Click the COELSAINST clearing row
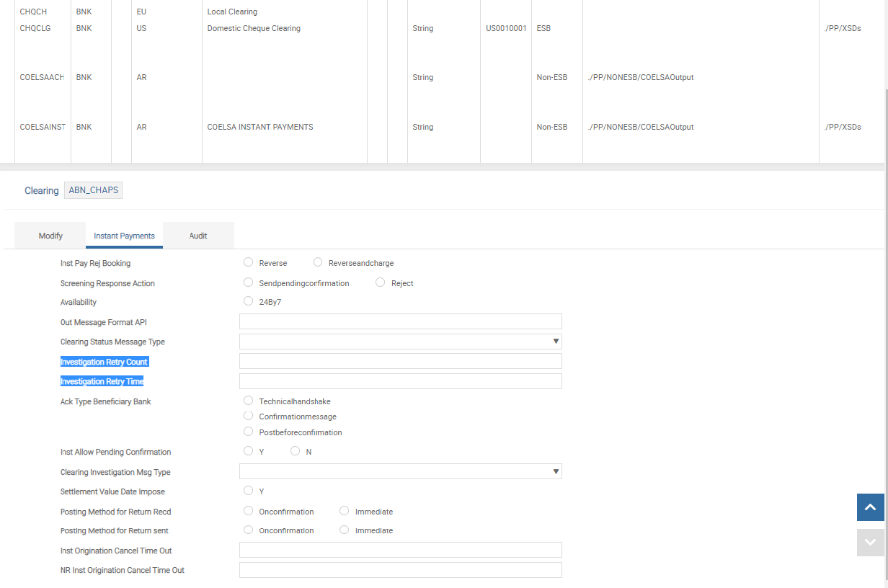 coord(43,127)
